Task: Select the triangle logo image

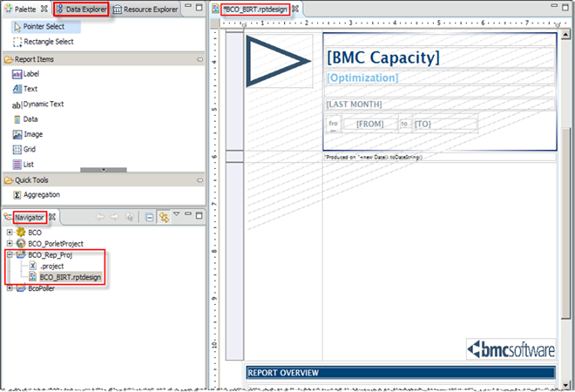Action: coord(279,61)
